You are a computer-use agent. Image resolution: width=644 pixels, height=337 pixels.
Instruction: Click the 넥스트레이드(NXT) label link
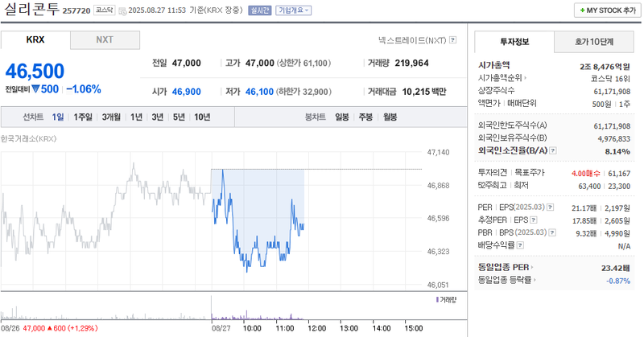coord(412,40)
